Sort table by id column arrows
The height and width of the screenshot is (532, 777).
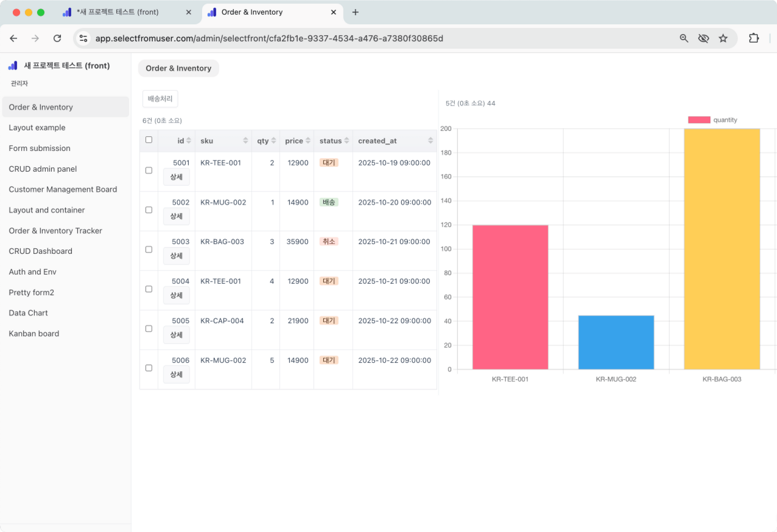[x=189, y=141]
